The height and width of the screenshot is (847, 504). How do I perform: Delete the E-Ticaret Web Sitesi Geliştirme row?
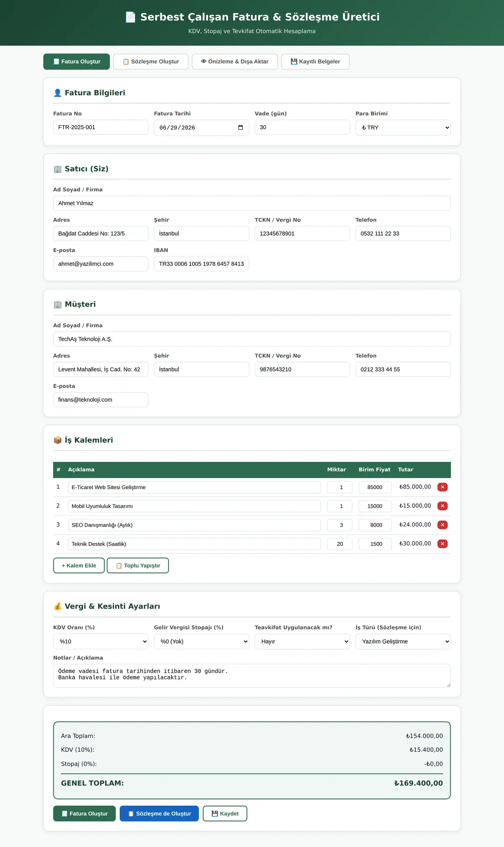442,487
